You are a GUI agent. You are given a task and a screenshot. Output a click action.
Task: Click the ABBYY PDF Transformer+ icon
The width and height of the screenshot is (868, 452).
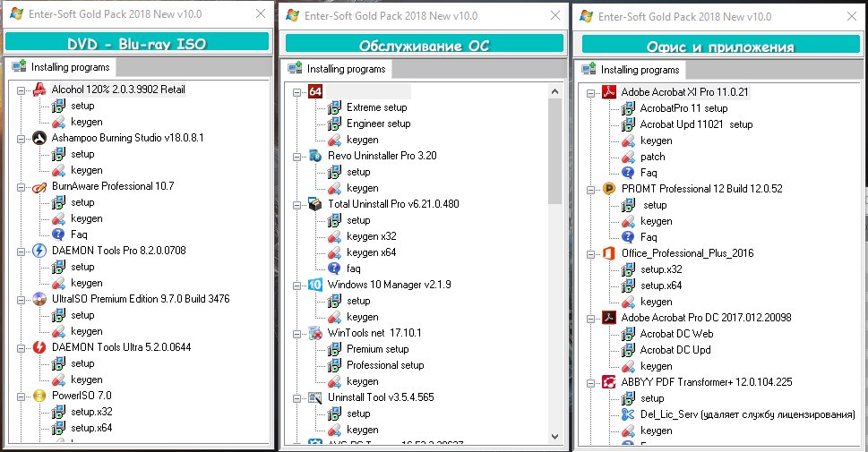click(608, 382)
